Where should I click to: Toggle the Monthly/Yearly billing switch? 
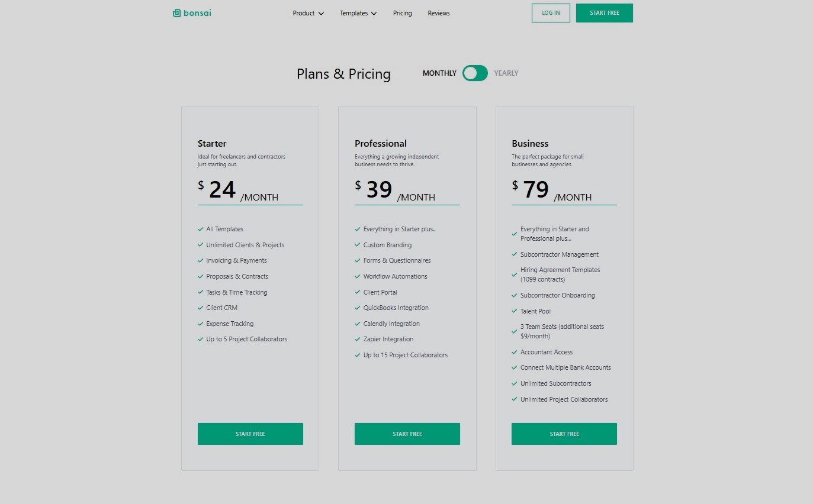click(x=475, y=73)
